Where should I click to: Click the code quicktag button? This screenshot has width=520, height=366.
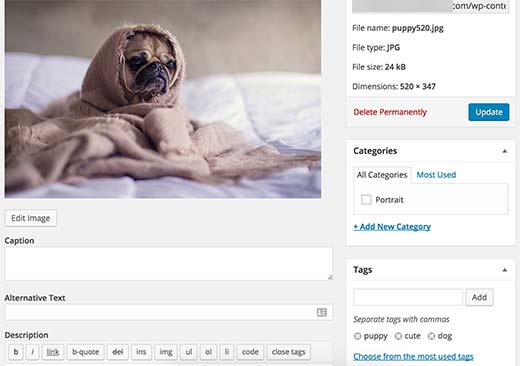click(x=250, y=352)
